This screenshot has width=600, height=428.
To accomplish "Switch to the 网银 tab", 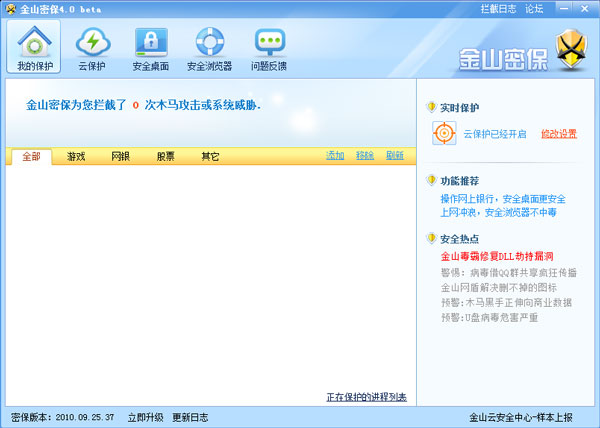I will tap(121, 156).
